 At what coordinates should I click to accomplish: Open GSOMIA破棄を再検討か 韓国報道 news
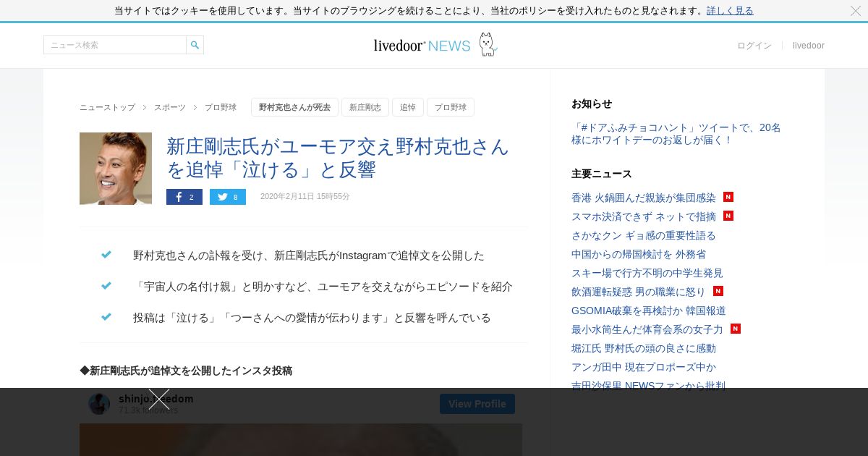tap(649, 311)
